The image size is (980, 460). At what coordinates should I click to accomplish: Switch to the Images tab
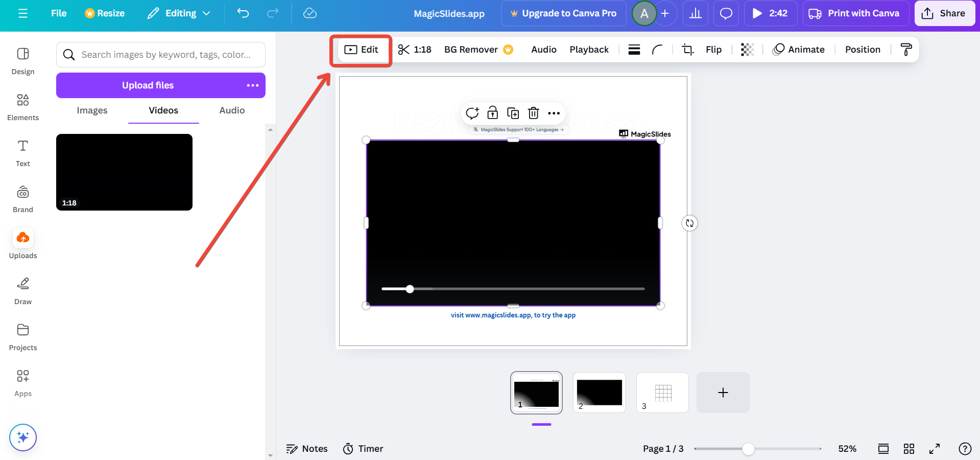pos(92,110)
